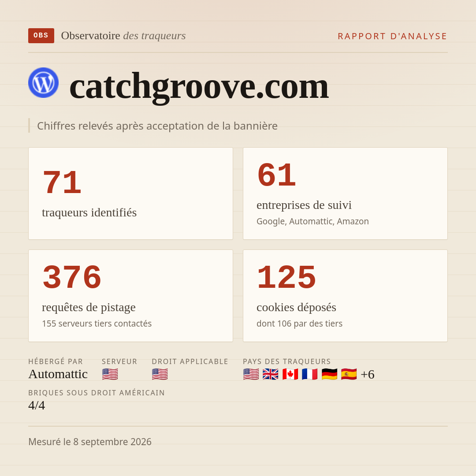Click the RAPPORT D'ANALYSE label
This screenshot has width=476, height=476.
point(393,36)
